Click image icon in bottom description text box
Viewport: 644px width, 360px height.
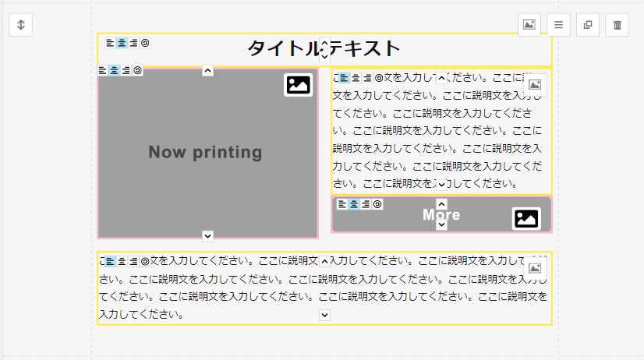(x=535, y=267)
